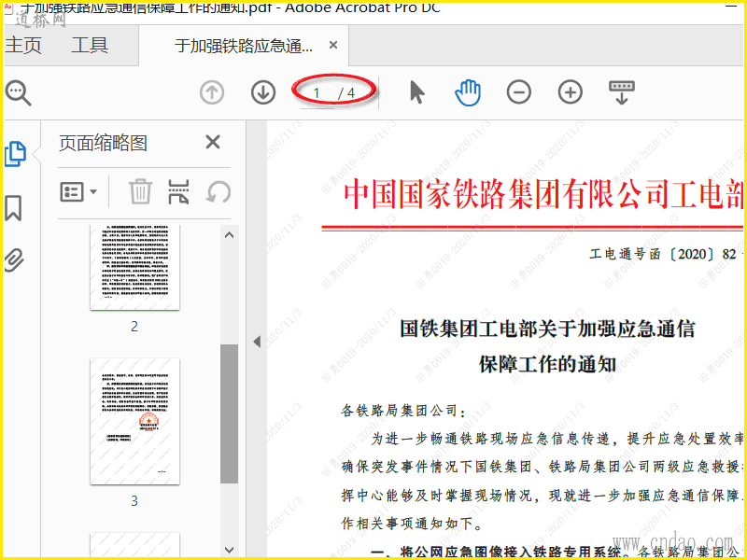Open page thumbnails sidebar icon
The height and width of the screenshot is (560, 747).
(15, 154)
